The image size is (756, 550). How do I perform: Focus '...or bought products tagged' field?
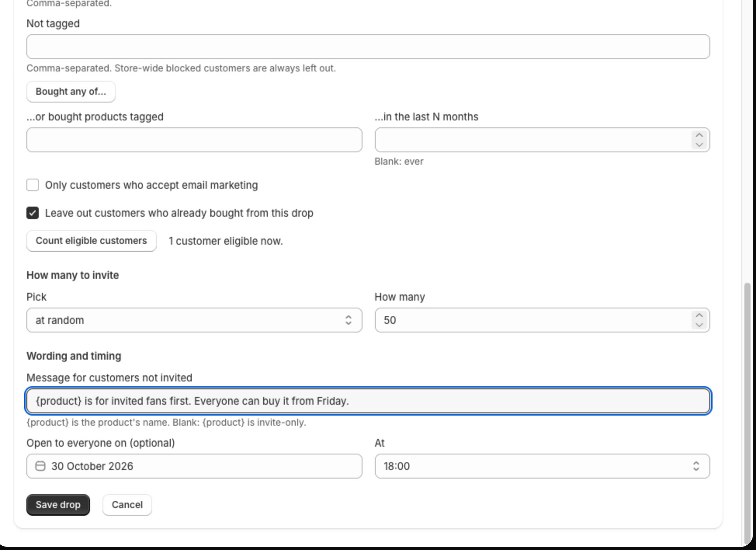pyautogui.click(x=194, y=140)
